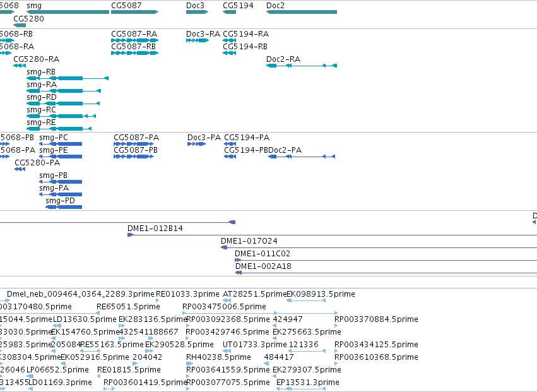Select the RP003610368.5prime EST label
The height and width of the screenshot is (392, 537).
(376, 357)
